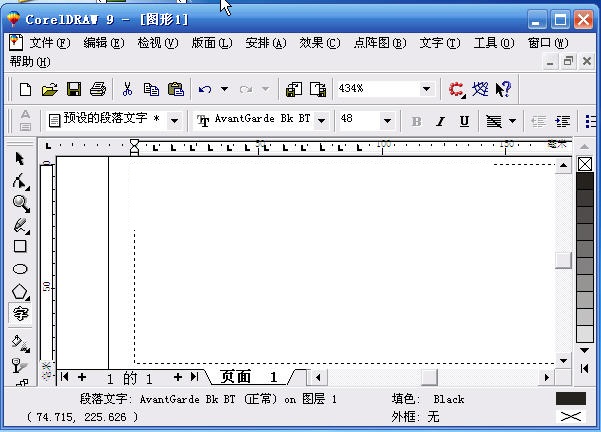The width and height of the screenshot is (601, 432).
Task: Open the 文字(T) menu
Action: (440, 43)
